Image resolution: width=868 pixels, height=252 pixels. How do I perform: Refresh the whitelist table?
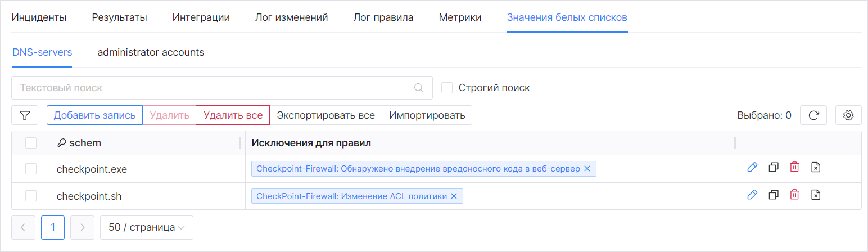click(813, 115)
